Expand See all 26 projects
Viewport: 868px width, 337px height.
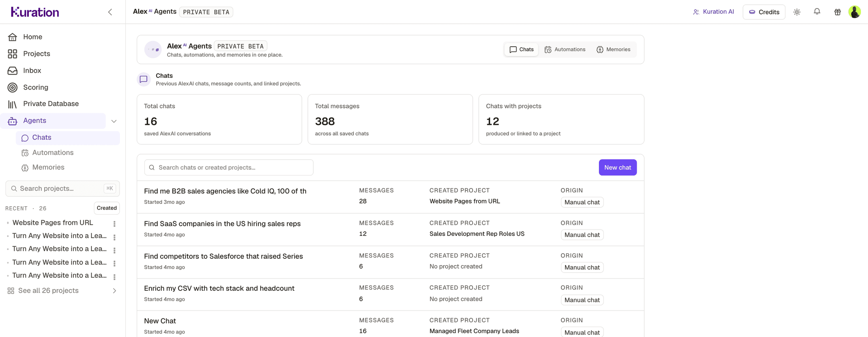pyautogui.click(x=62, y=291)
